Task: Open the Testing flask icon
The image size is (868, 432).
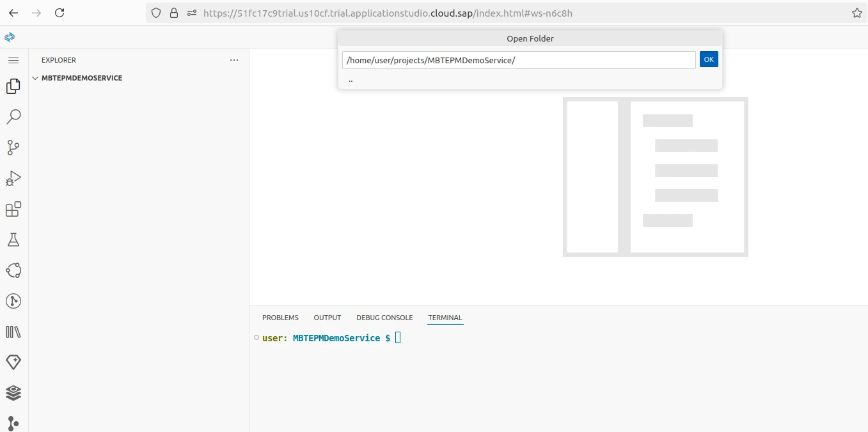Action: (13, 240)
